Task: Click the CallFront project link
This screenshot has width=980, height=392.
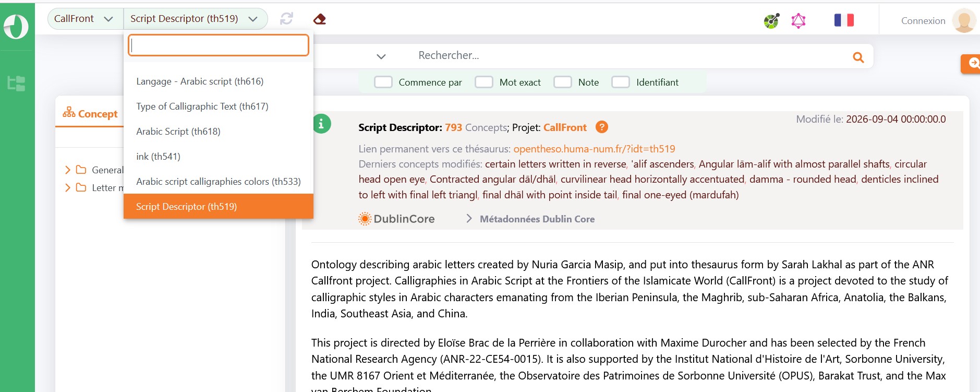Action: point(565,127)
